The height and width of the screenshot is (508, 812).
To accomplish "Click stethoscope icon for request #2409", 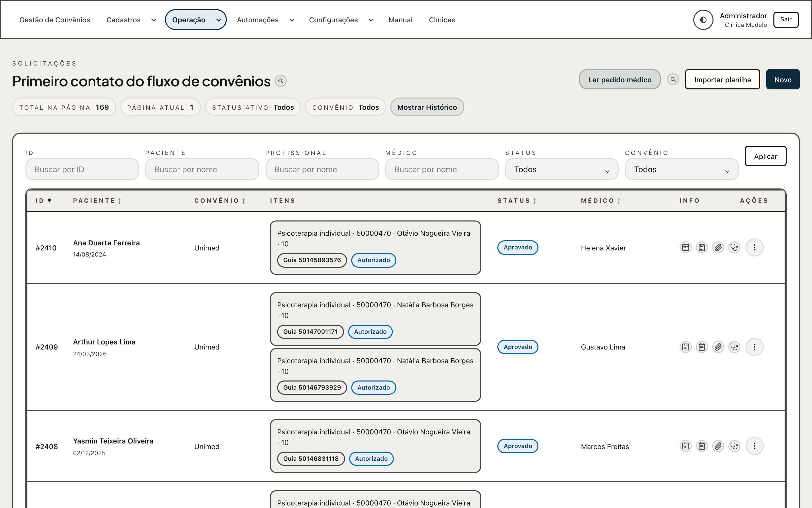I will (x=734, y=347).
